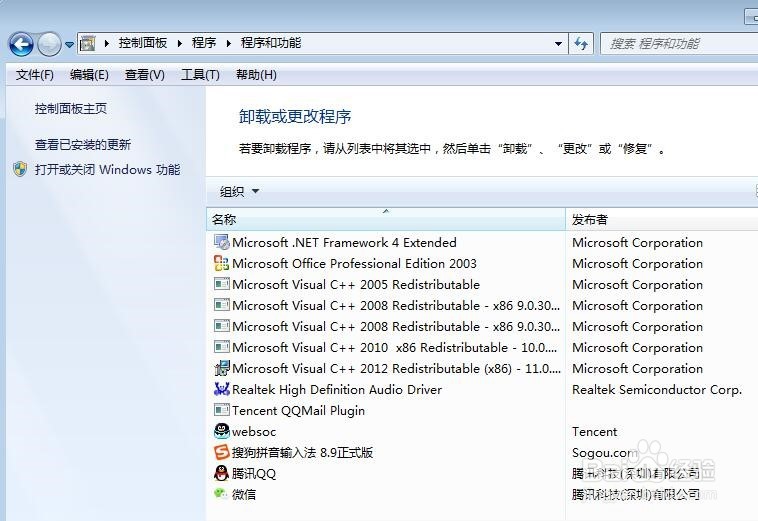Select the 微信 program entry
758x521 pixels.
(x=244, y=494)
